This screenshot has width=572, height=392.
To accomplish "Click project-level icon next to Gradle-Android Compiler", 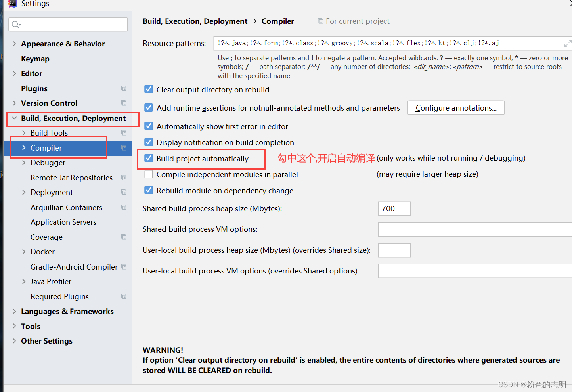I will tap(124, 267).
